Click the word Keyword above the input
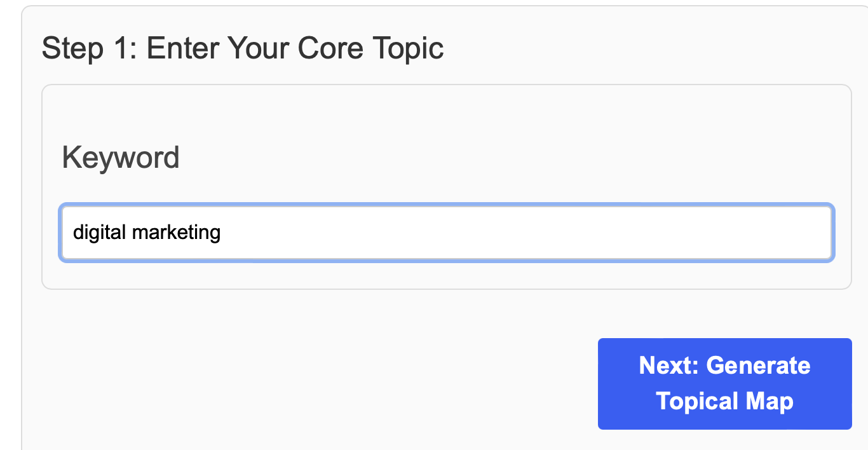 pos(120,157)
